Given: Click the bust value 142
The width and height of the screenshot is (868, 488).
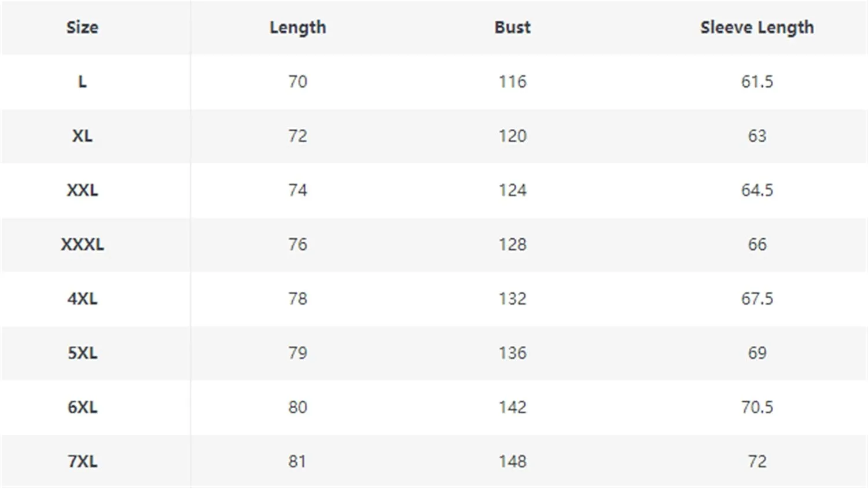Looking at the screenshot, I should pos(513,408).
